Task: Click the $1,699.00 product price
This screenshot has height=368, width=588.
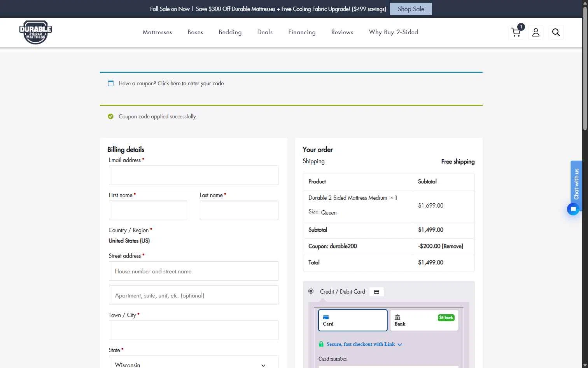Action: (430, 206)
